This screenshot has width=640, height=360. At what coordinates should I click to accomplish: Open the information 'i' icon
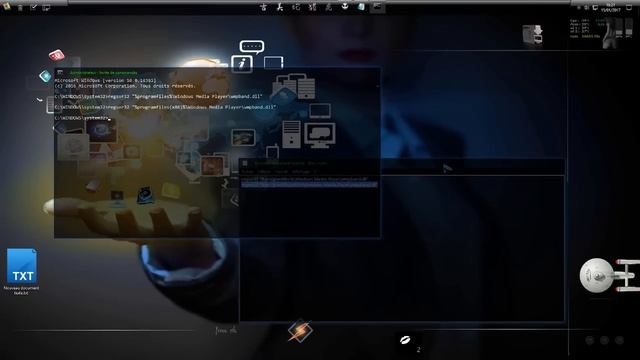[x=242, y=64]
